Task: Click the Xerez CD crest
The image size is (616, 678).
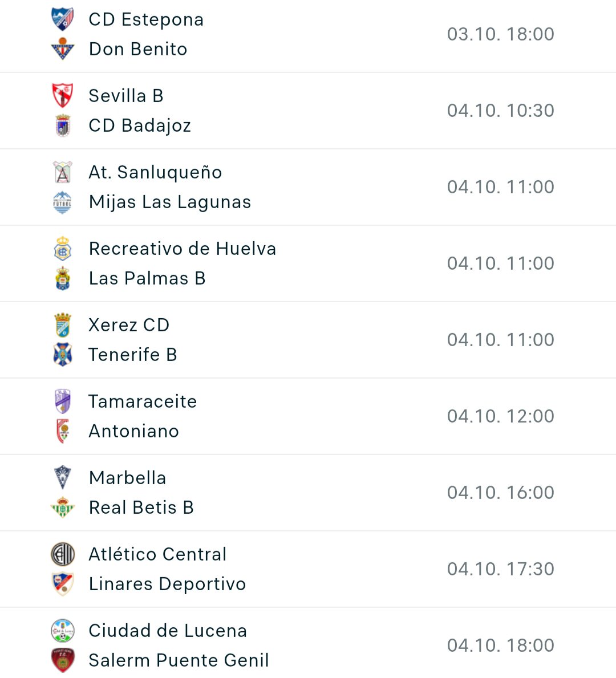Action: (x=63, y=324)
